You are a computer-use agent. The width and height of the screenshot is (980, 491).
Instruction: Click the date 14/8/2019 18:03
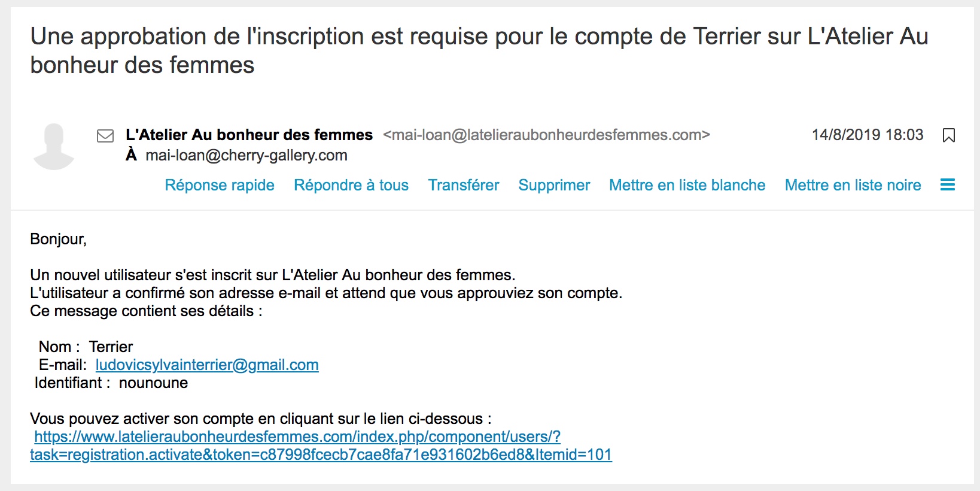867,135
